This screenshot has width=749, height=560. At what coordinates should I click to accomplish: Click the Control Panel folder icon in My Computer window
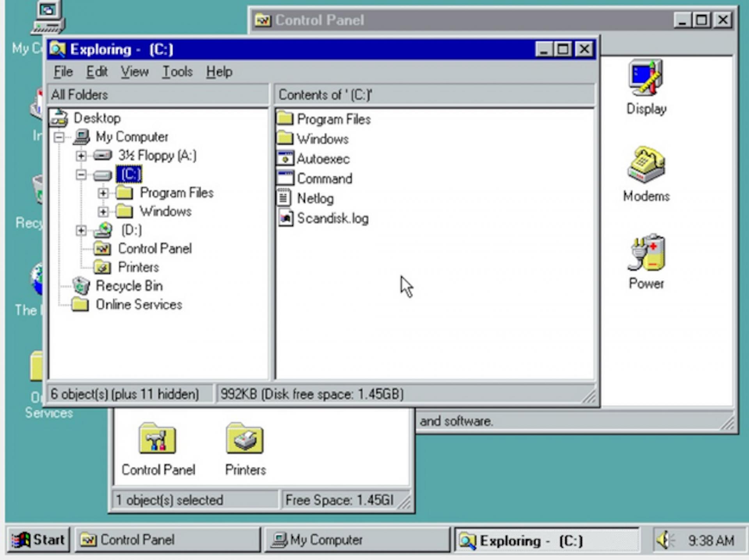(158, 439)
